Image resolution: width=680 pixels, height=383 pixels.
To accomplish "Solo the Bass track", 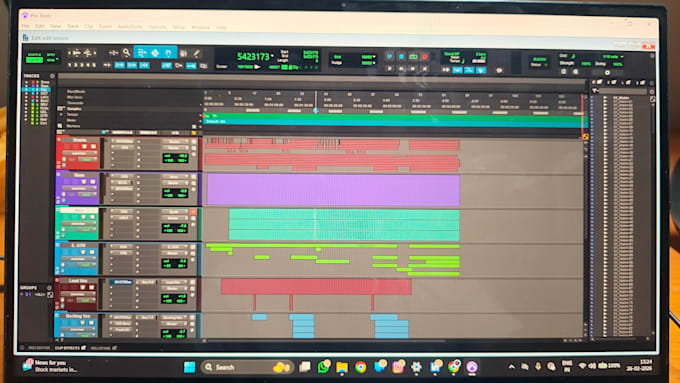I will point(85,182).
